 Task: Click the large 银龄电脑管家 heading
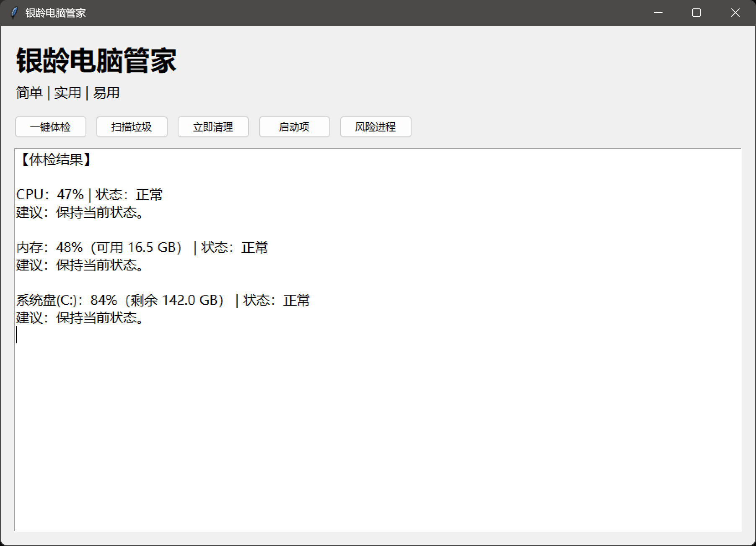(x=96, y=61)
